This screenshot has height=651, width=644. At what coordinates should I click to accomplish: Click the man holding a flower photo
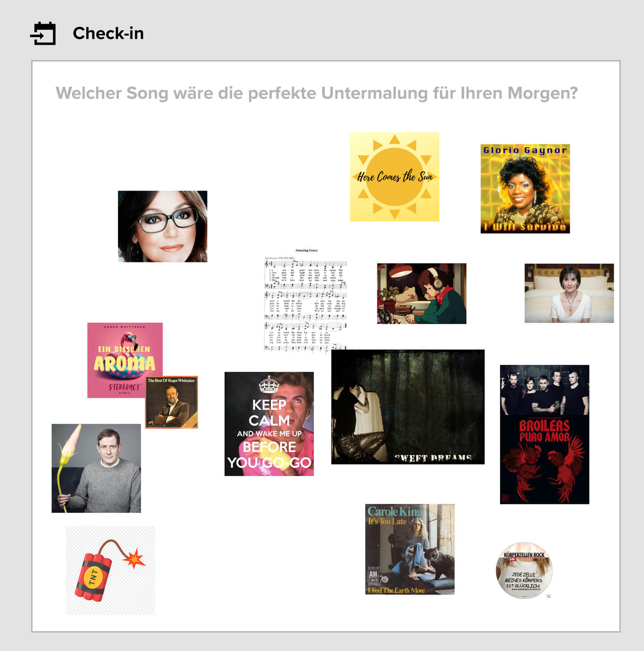pyautogui.click(x=96, y=468)
